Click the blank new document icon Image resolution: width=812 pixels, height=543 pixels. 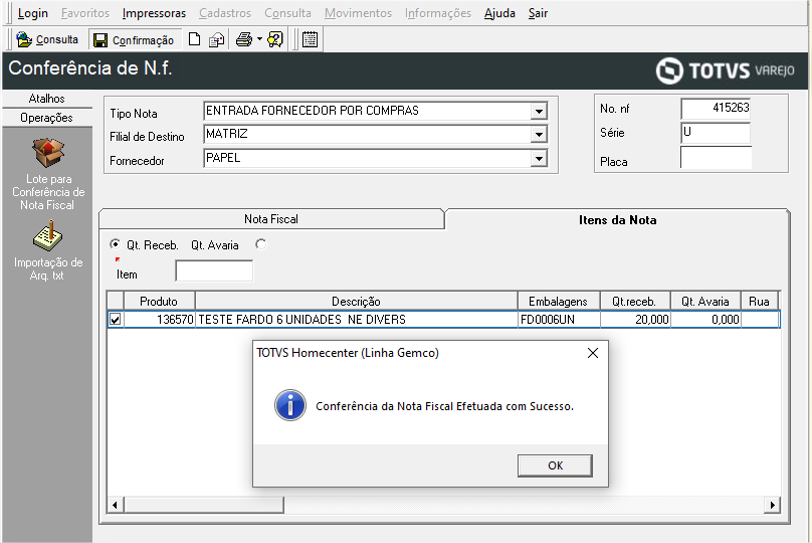tap(194, 39)
